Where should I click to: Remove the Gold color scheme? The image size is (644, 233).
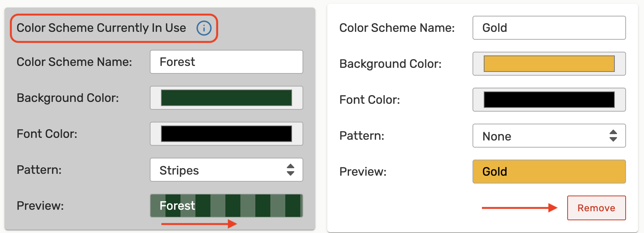(596, 208)
